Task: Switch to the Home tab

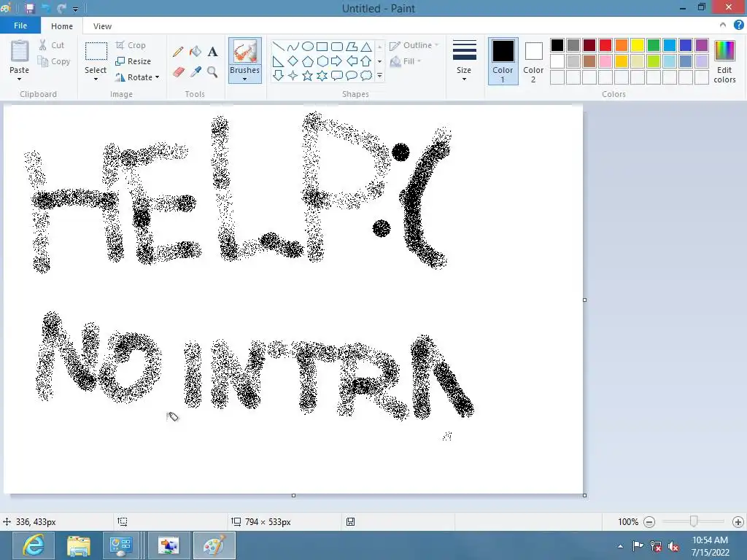Action: [x=62, y=26]
